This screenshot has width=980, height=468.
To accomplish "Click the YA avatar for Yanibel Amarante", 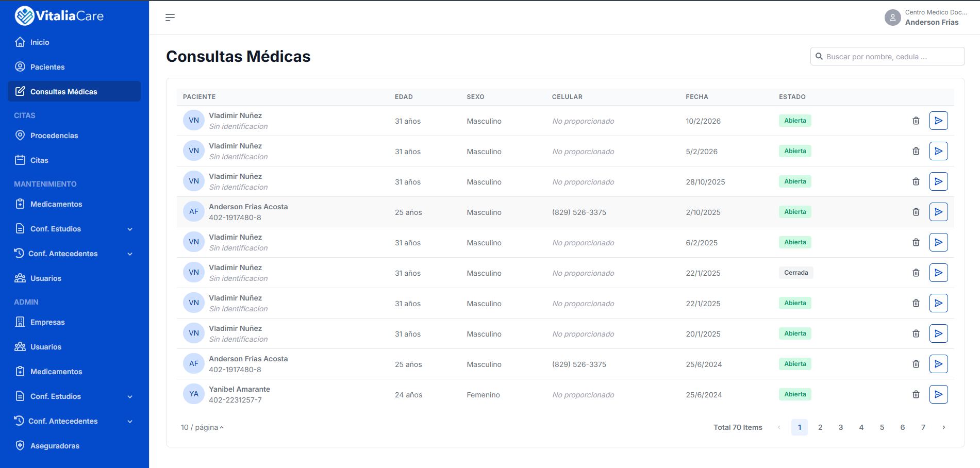I will pyautogui.click(x=194, y=394).
